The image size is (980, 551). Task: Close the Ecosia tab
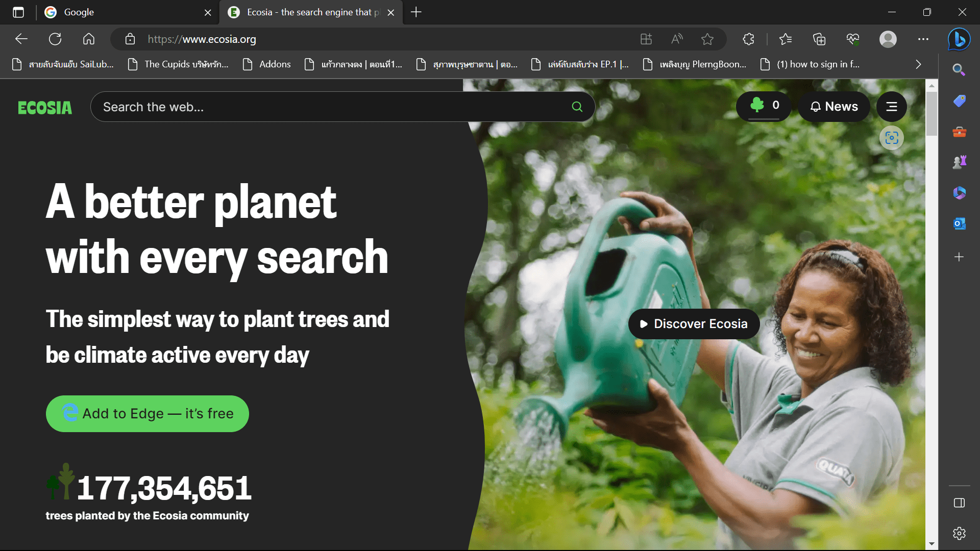(391, 12)
